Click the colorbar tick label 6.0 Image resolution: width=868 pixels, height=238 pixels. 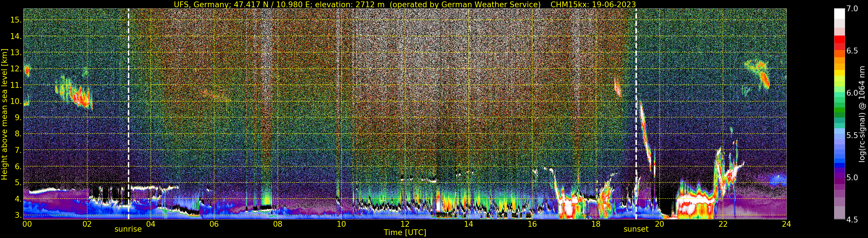click(x=852, y=93)
